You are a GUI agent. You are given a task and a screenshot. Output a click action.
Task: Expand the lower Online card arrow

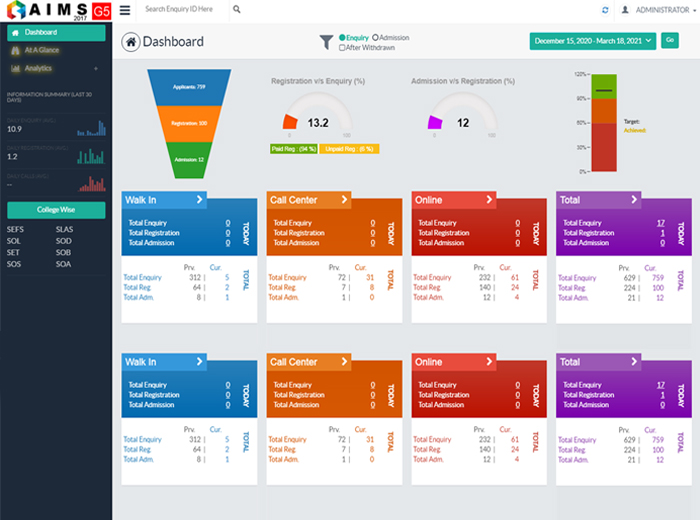(x=489, y=362)
